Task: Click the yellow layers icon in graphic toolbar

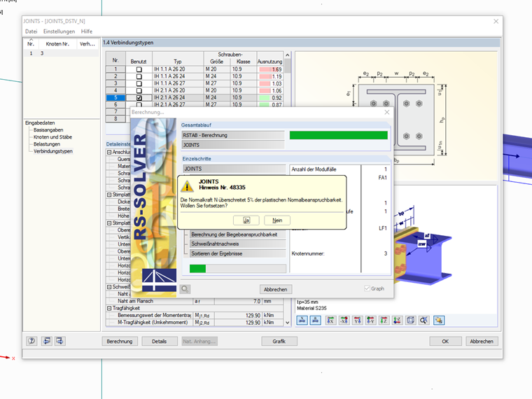Action: pos(439,321)
